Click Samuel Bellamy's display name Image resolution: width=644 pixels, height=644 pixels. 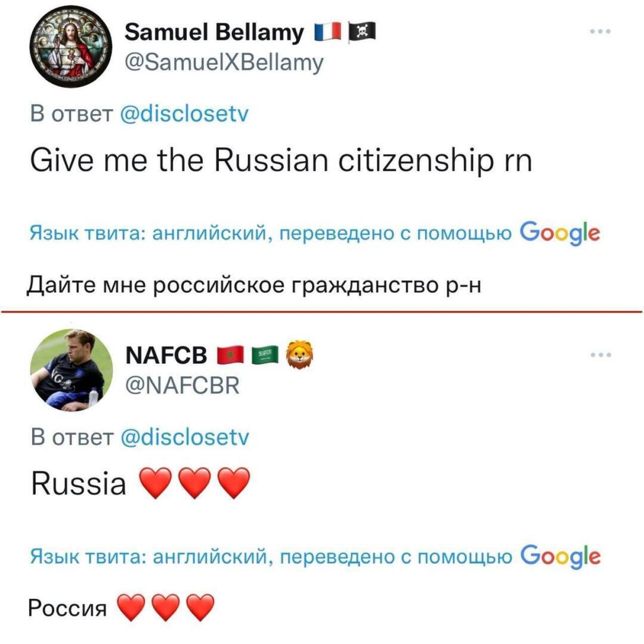[213, 32]
